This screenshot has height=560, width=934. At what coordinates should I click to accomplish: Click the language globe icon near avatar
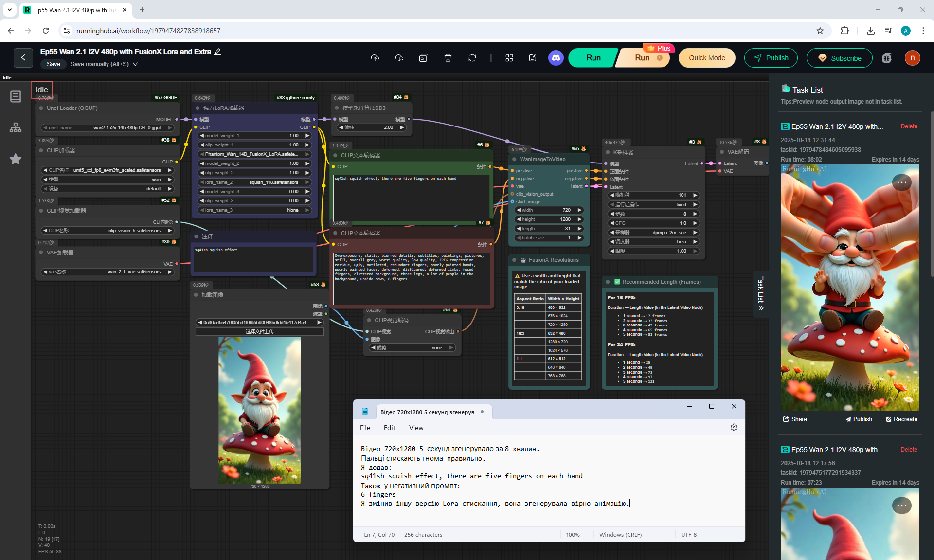887,58
